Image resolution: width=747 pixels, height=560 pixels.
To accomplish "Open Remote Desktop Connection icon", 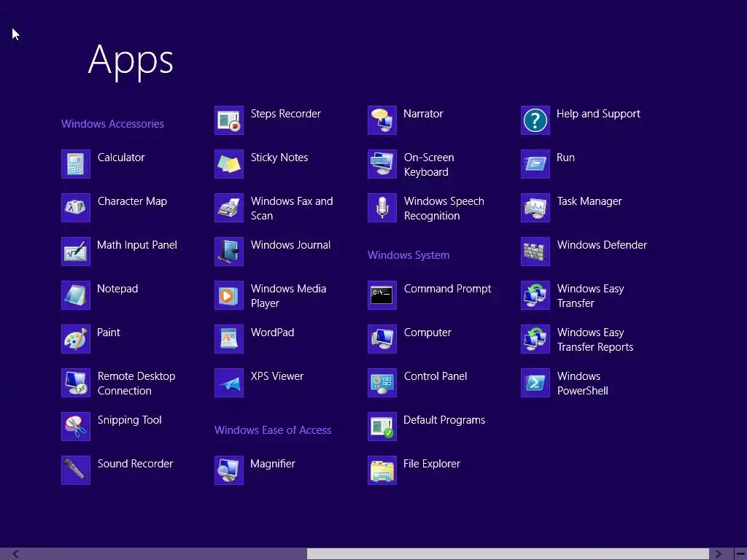I will click(76, 383).
